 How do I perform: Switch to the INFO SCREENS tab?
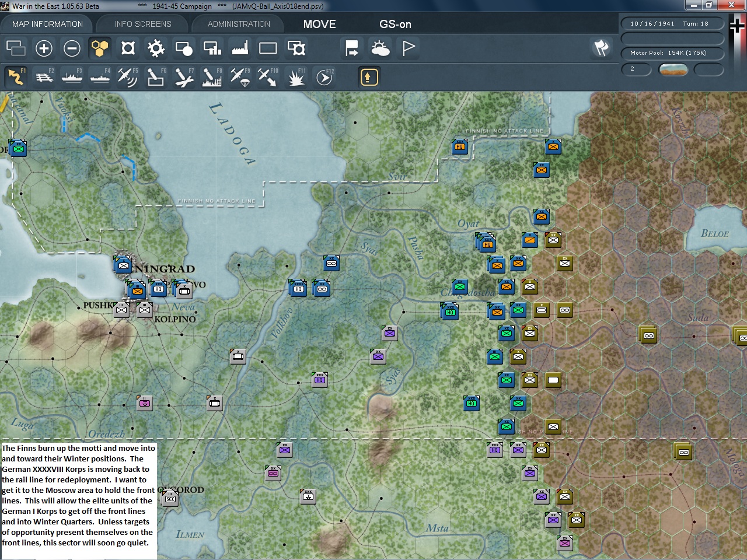pyautogui.click(x=143, y=24)
